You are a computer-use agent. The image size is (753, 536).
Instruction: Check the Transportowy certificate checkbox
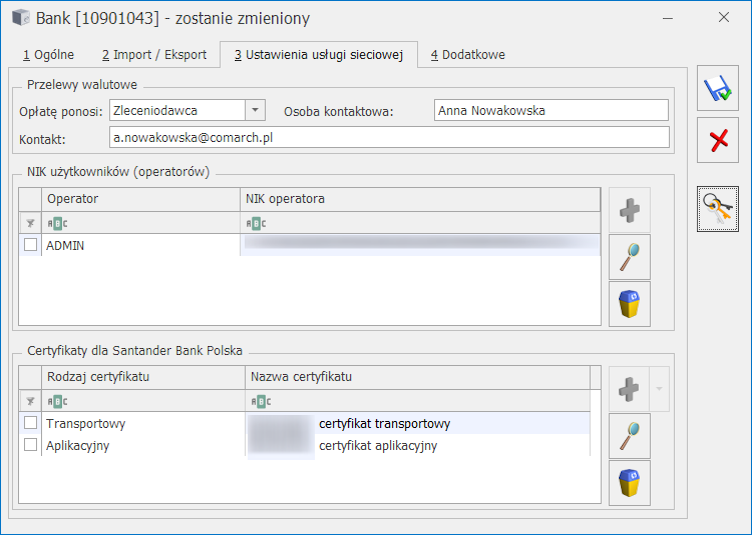tap(31, 424)
